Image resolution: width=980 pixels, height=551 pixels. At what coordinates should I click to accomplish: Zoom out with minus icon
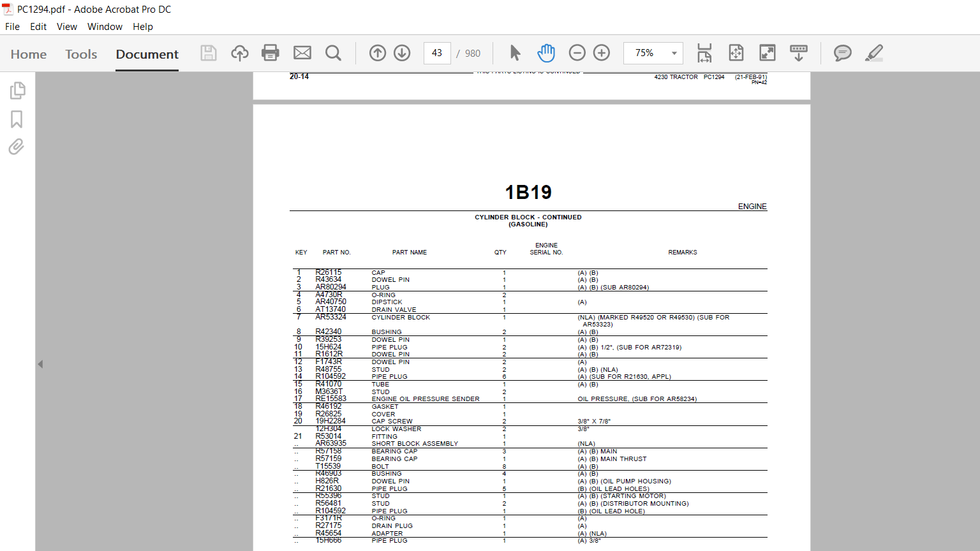(x=577, y=53)
